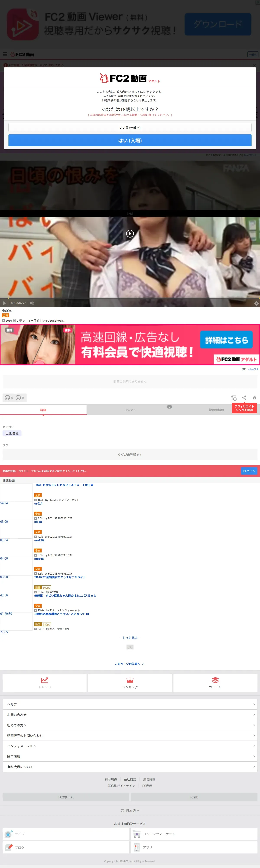Rate the video with the smiley face
This screenshot has height=868, width=260.
click(x=7, y=398)
